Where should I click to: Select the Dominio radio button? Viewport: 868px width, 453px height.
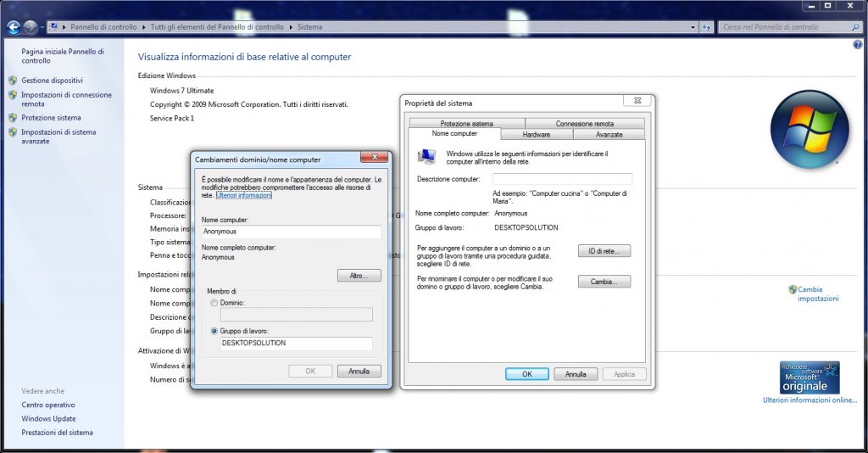point(214,303)
